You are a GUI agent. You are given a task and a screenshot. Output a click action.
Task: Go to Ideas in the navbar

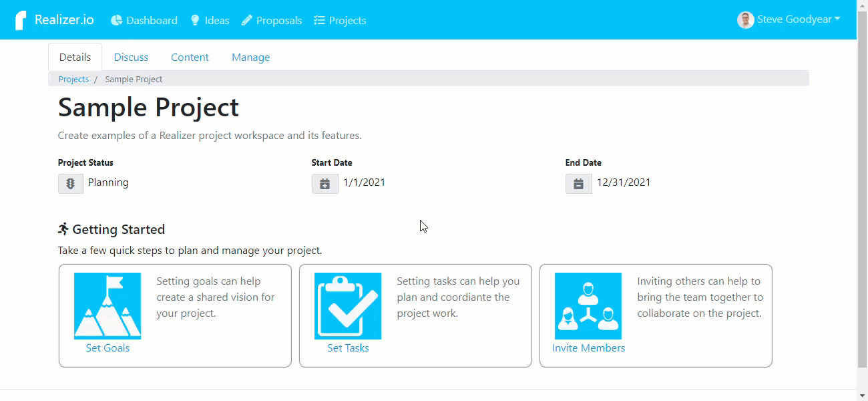pos(210,21)
